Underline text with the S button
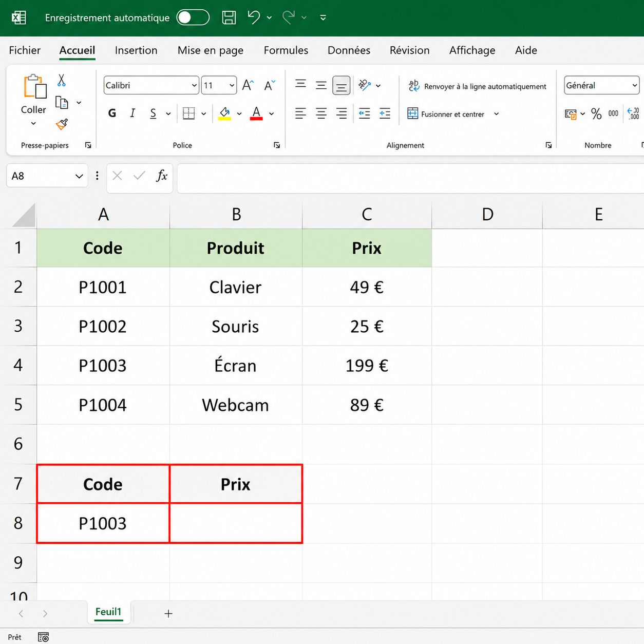Image resolution: width=644 pixels, height=644 pixels. coord(153,113)
